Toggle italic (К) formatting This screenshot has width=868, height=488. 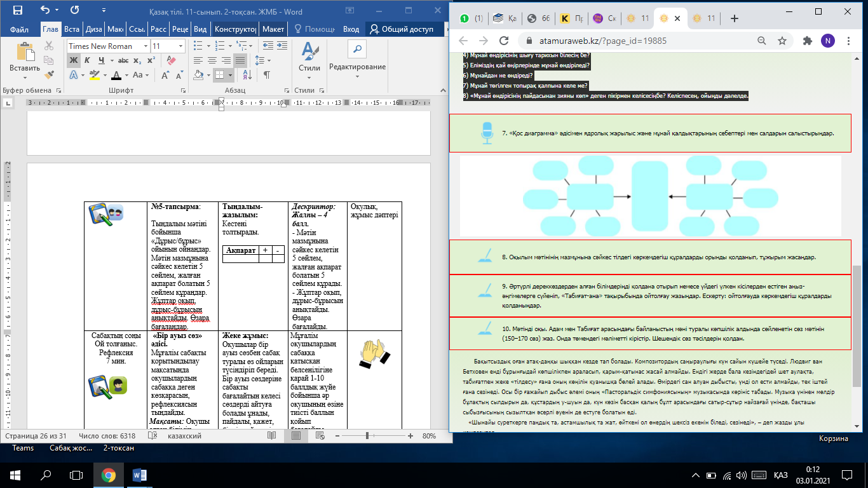pyautogui.click(x=87, y=60)
